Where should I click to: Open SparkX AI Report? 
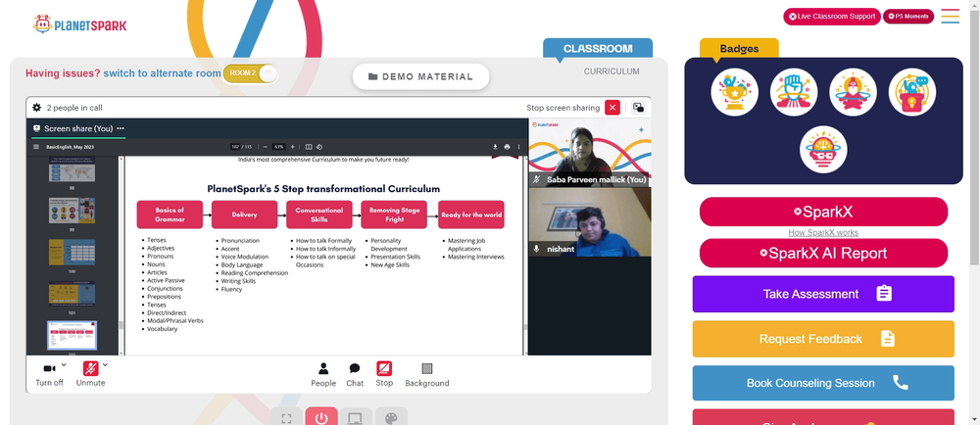pyautogui.click(x=823, y=253)
